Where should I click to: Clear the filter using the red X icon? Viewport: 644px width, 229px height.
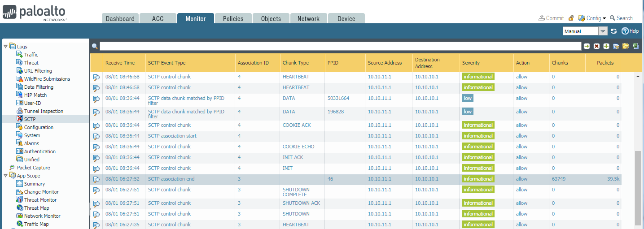(x=596, y=46)
